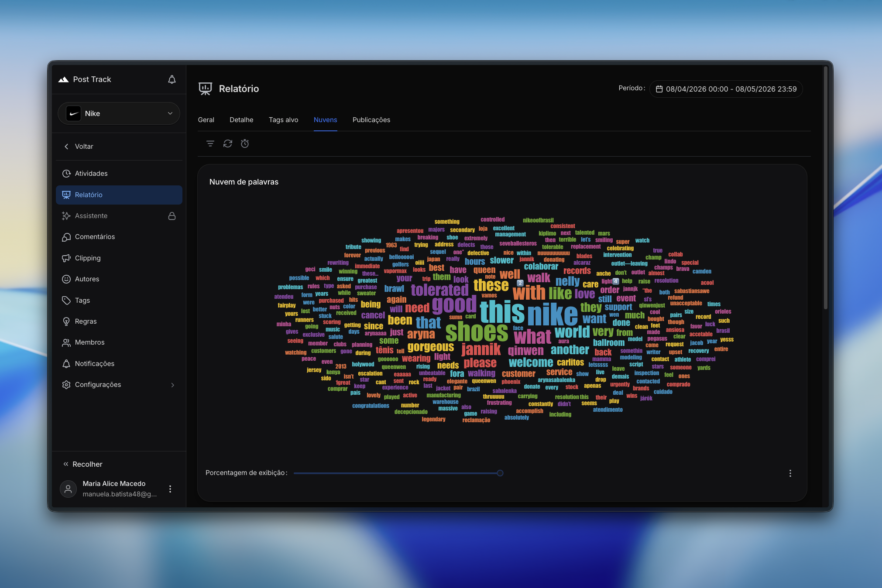This screenshot has width=882, height=588.
Task: Open the Período date range picker
Action: pos(726,89)
